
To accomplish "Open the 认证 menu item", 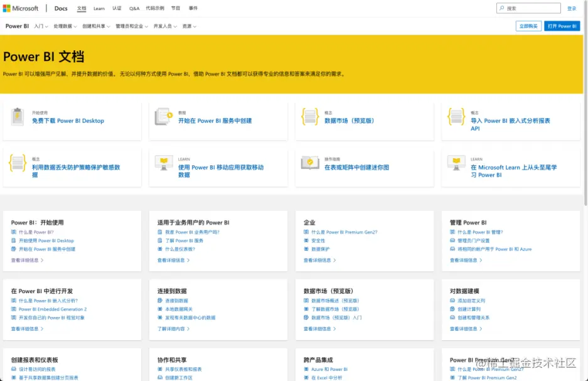I will [117, 8].
